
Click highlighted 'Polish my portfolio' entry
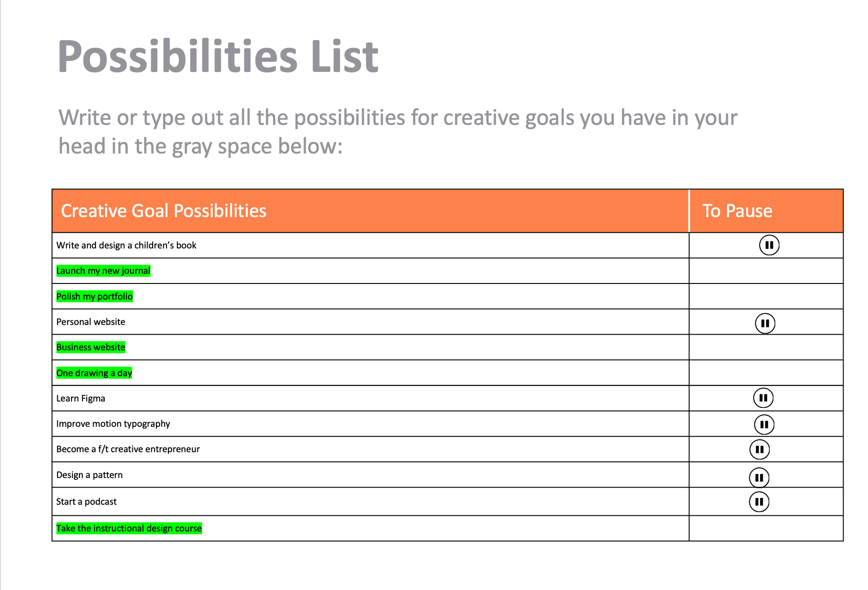95,296
